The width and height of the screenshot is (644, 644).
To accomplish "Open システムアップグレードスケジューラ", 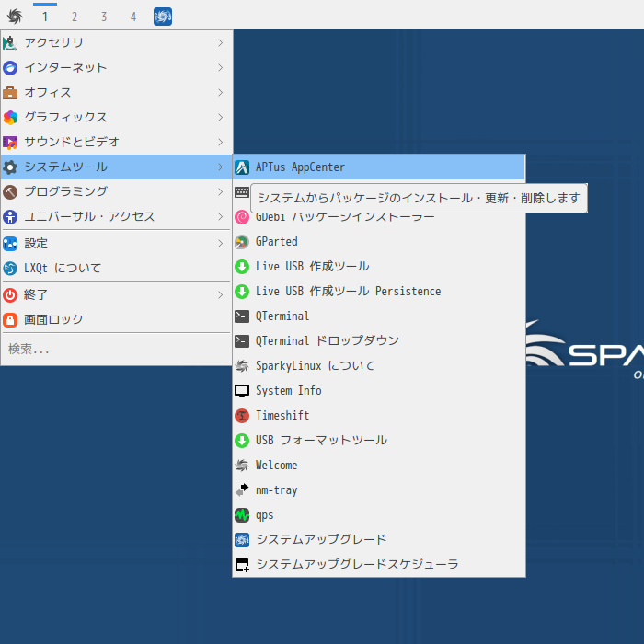I will [379, 565].
